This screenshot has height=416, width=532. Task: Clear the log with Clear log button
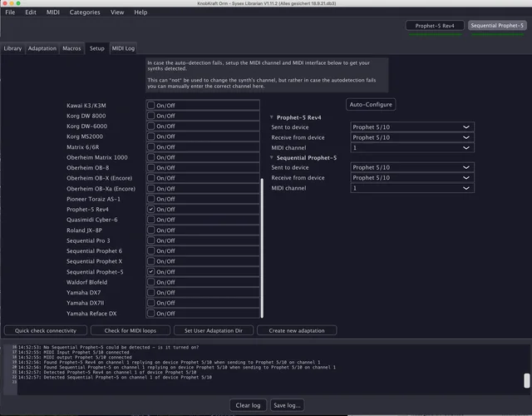tap(248, 405)
